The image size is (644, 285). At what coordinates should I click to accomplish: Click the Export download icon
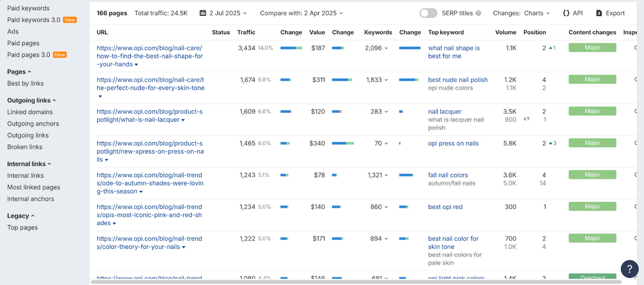tap(599, 13)
